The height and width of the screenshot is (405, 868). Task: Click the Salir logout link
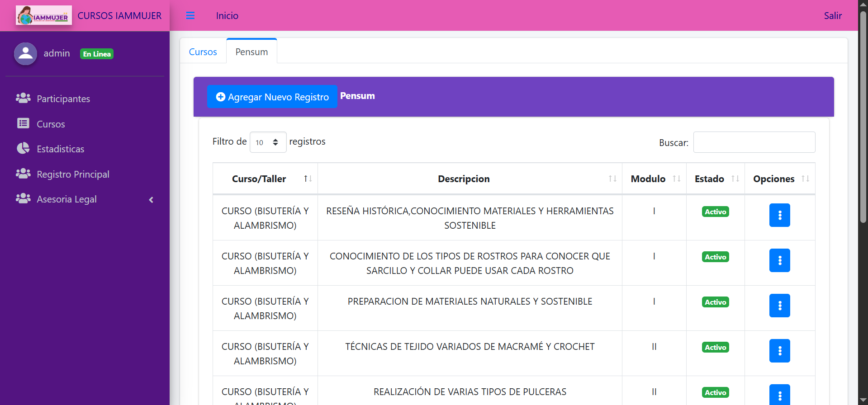point(832,16)
